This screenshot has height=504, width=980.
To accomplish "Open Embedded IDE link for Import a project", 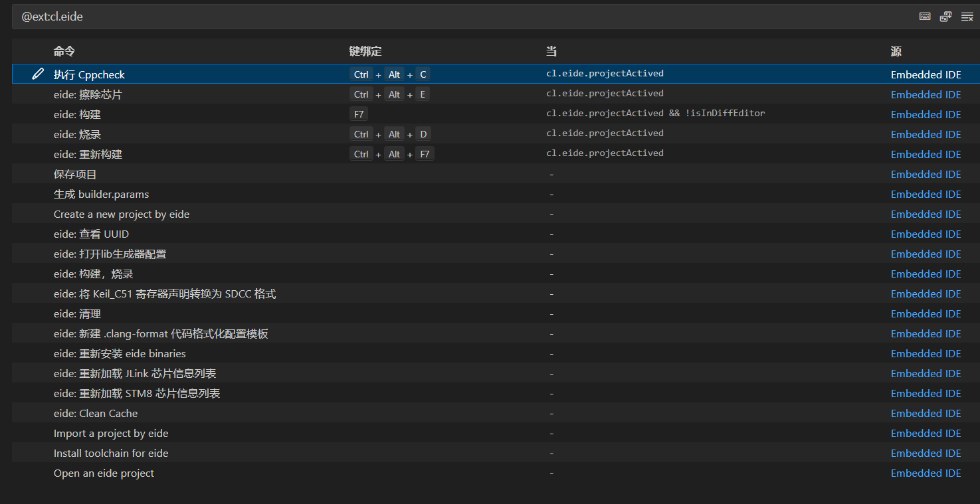I will [x=926, y=433].
